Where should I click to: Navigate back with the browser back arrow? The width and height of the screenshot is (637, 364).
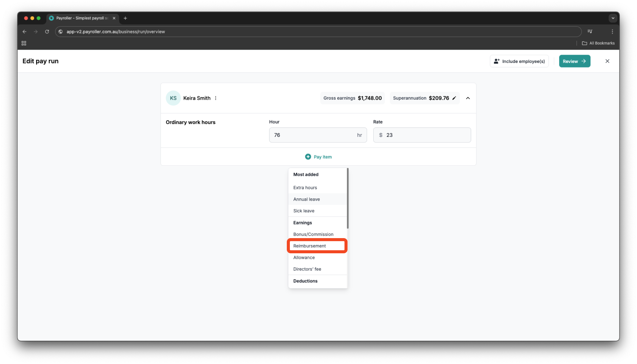click(x=24, y=31)
